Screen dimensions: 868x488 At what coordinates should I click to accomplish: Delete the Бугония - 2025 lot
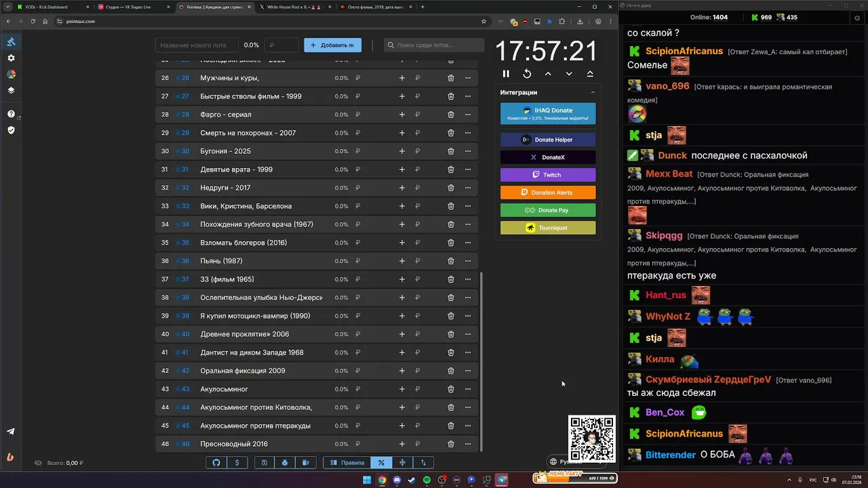click(x=451, y=151)
